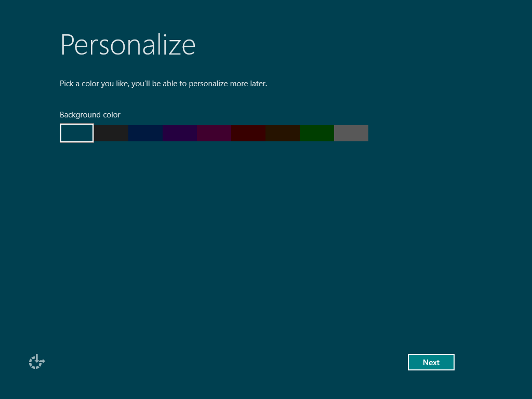Choose the maroon-magenta background color swatch
This screenshot has height=399, width=532.
pos(214,133)
